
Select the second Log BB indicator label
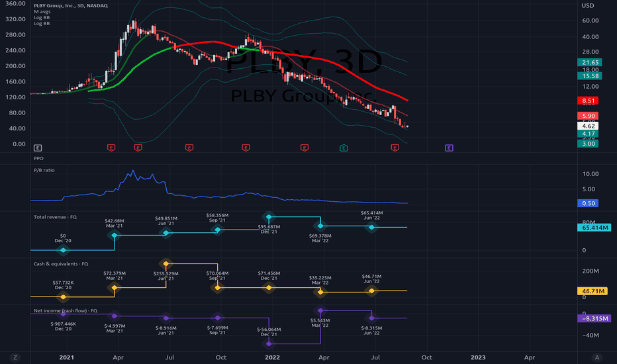click(42, 23)
